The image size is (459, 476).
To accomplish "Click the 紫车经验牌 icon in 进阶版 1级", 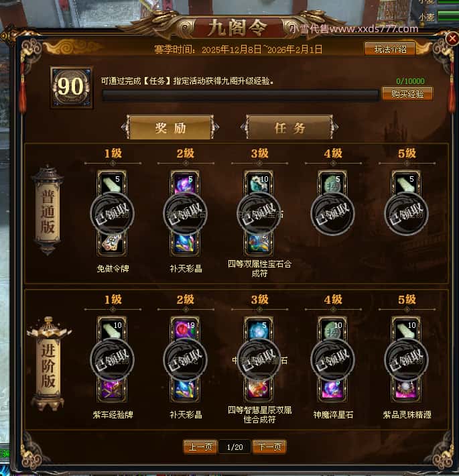I will 112,390.
